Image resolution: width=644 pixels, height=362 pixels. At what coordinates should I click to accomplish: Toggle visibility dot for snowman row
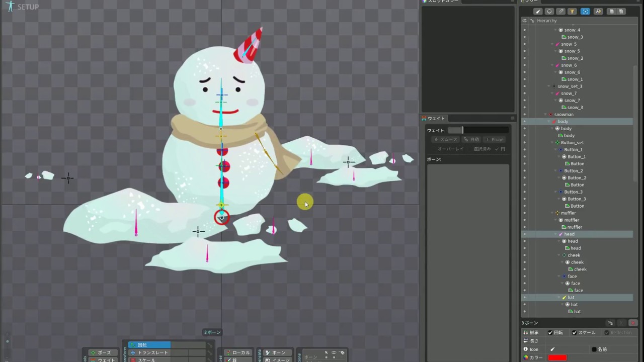(524, 114)
